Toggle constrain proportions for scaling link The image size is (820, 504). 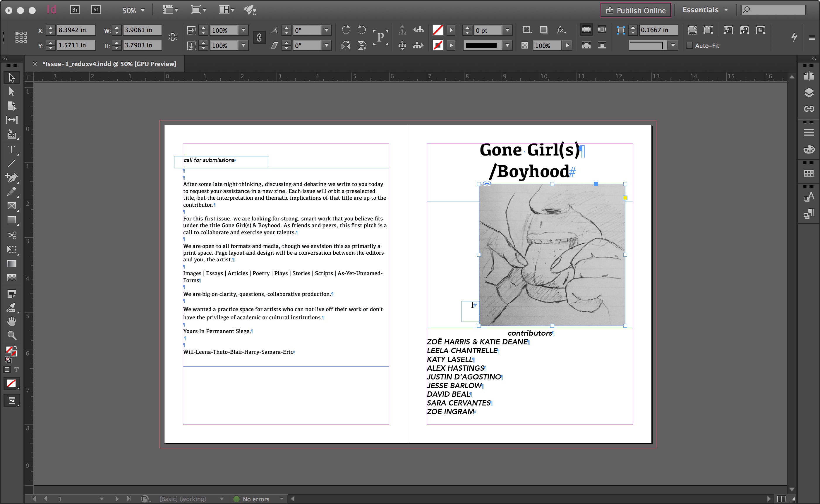[259, 38]
